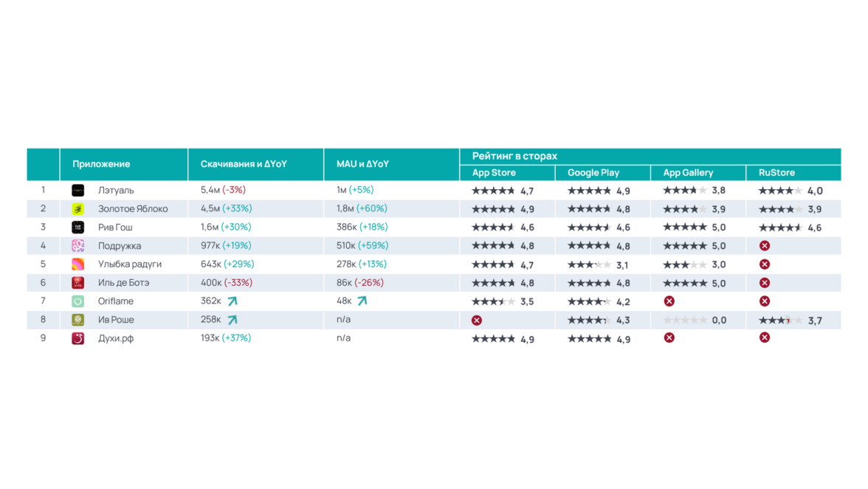Click the Лэтуаль app icon
Image resolution: width=868 pixels, height=489 pixels.
click(77, 191)
